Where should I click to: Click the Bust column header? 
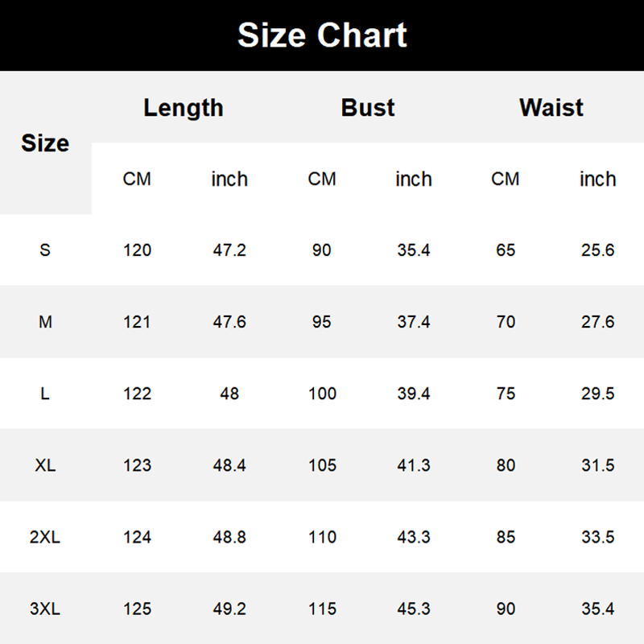tap(368, 108)
